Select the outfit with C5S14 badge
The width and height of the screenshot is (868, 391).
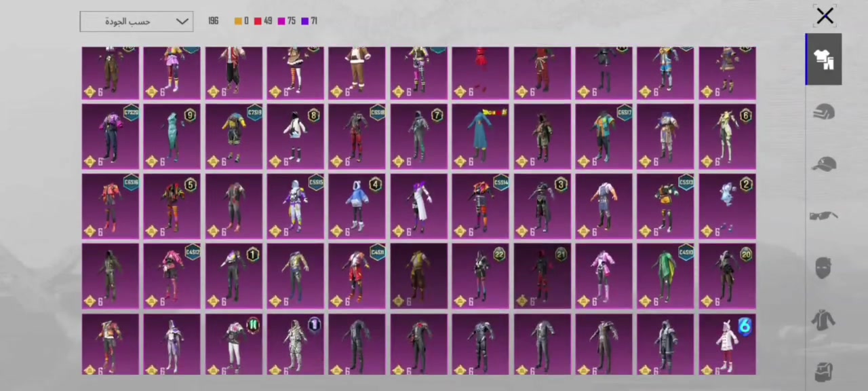pyautogui.click(x=481, y=206)
